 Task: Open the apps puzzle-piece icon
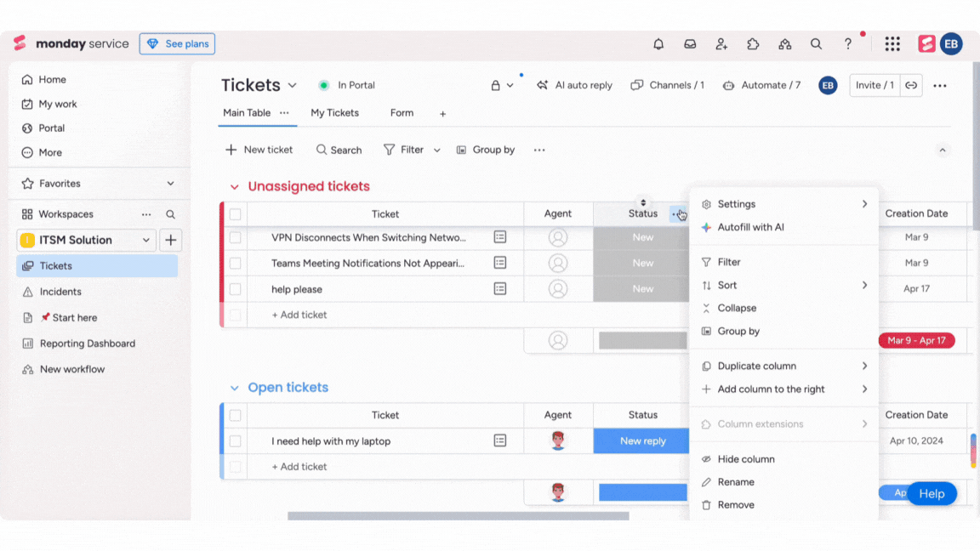pyautogui.click(x=753, y=43)
